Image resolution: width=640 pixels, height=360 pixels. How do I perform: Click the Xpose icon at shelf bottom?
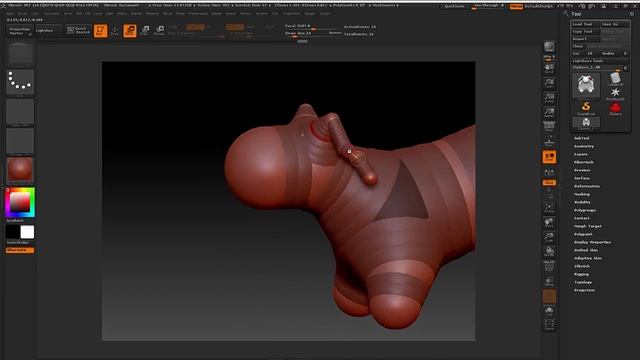pos(549,325)
